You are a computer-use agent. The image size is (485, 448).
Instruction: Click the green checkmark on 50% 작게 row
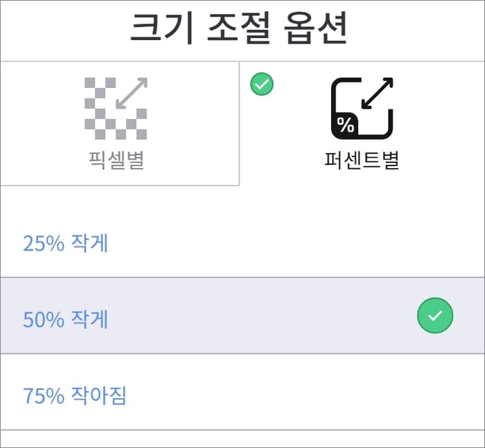435,315
